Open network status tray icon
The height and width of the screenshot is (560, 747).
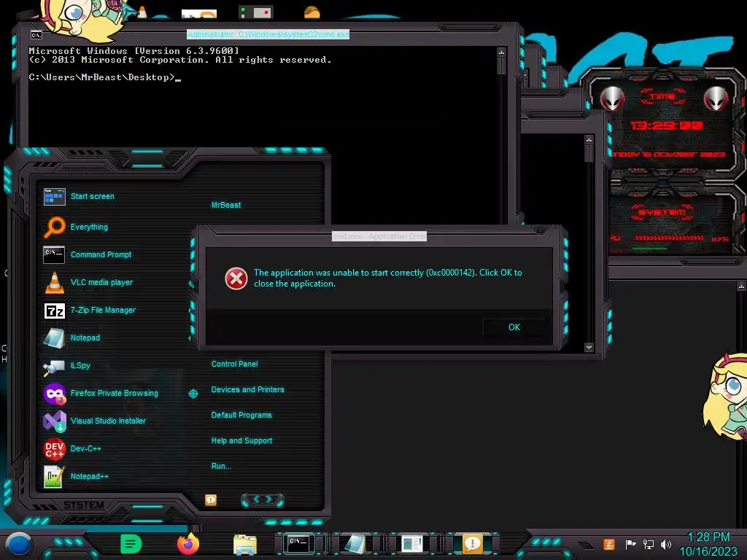[648, 544]
